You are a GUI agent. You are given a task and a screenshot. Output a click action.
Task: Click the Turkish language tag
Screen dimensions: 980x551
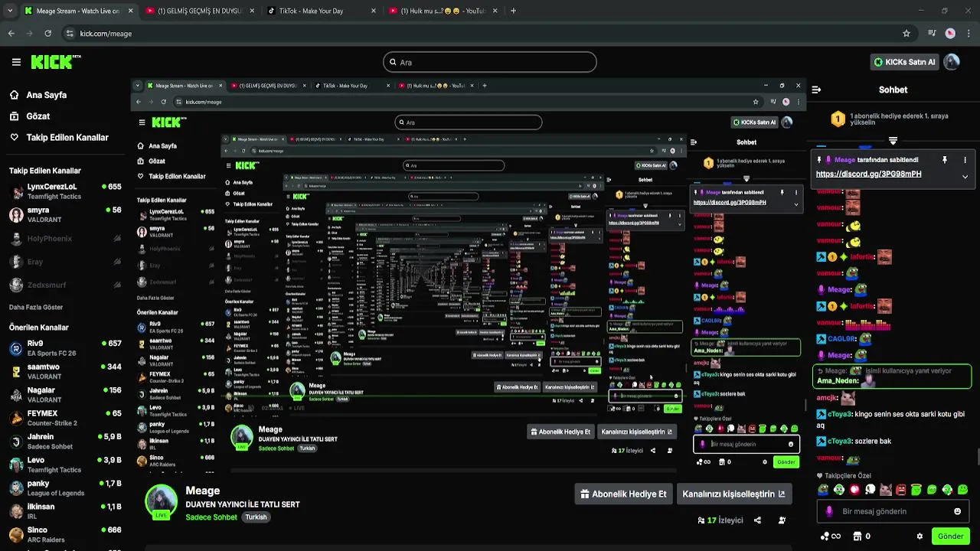[256, 517]
